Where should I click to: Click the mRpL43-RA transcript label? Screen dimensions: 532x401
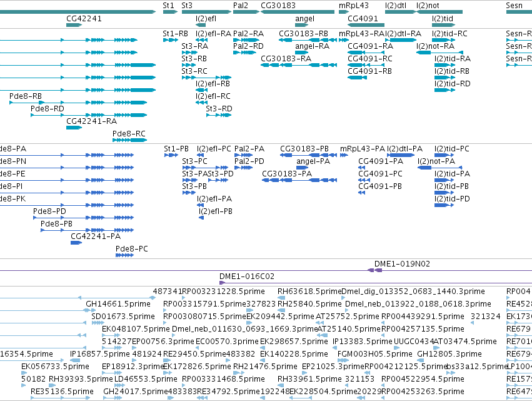(x=361, y=34)
